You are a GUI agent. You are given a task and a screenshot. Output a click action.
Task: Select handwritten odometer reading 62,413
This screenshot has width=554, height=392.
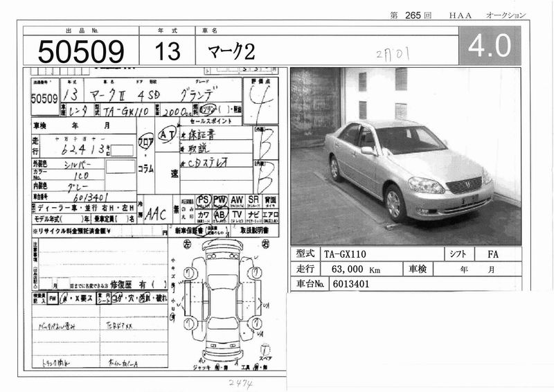pos(83,150)
